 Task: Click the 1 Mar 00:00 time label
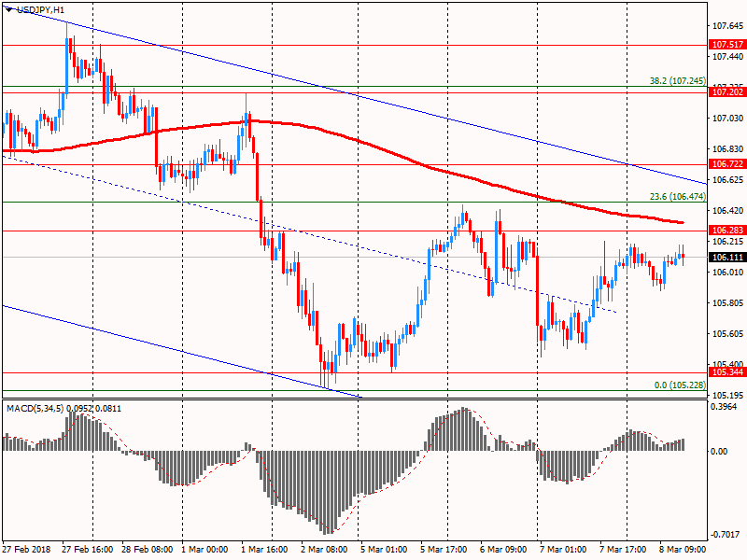click(204, 549)
